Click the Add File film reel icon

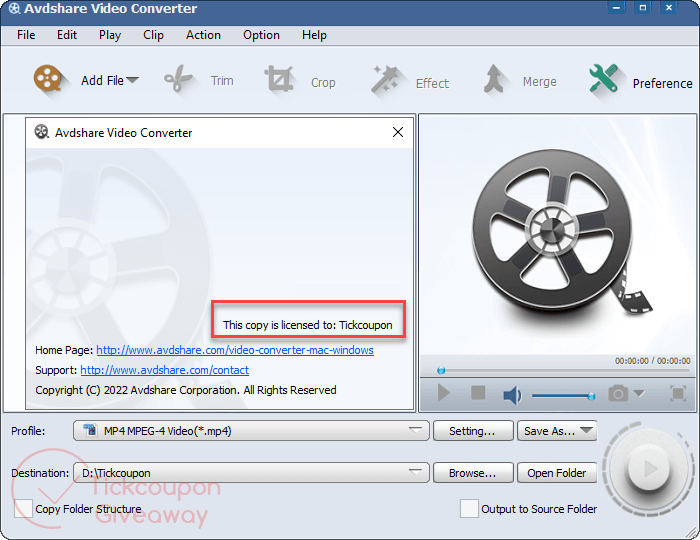click(47, 79)
